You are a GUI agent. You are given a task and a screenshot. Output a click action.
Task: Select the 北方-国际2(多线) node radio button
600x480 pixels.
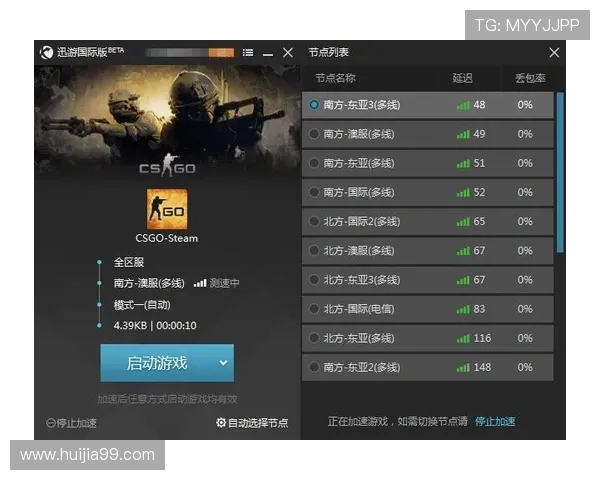[314, 221]
